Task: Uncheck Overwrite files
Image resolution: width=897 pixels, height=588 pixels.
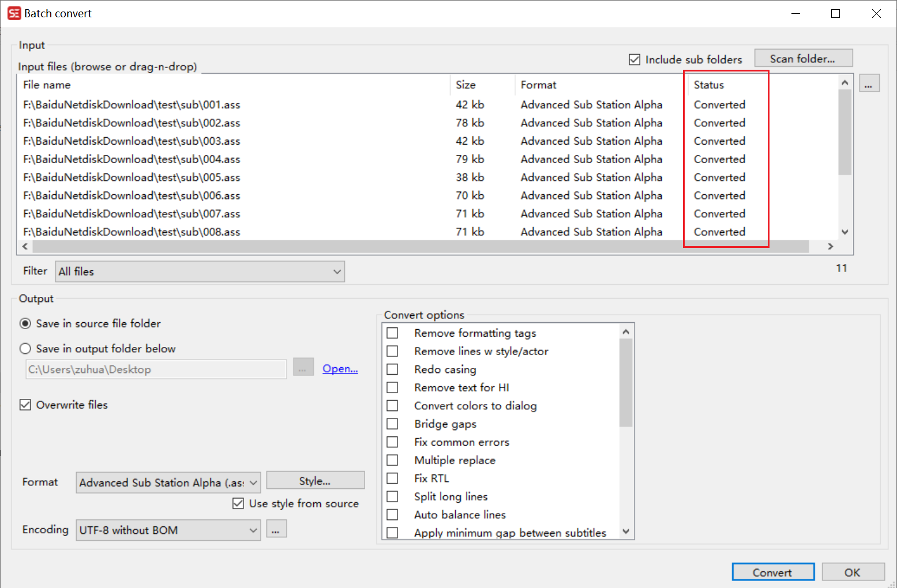Action: click(x=25, y=405)
